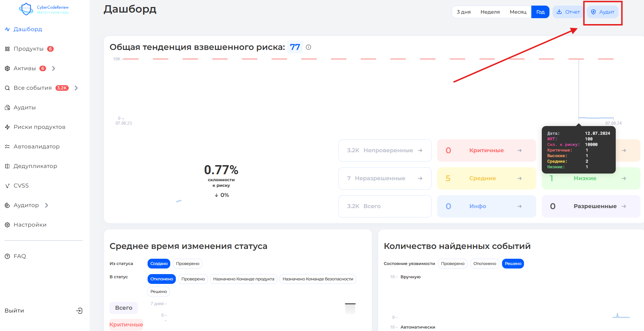Click the Настройки gear icon
The image size is (644, 331).
point(7,225)
